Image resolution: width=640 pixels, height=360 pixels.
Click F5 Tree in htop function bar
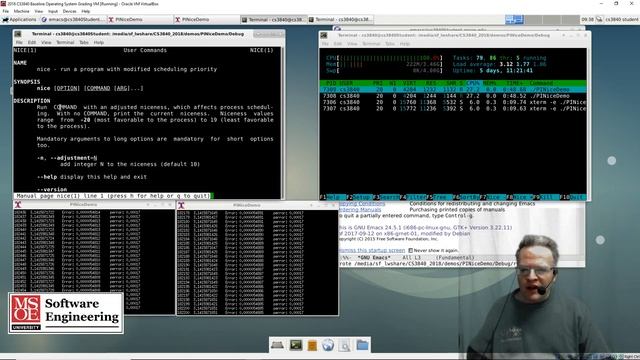point(439,197)
